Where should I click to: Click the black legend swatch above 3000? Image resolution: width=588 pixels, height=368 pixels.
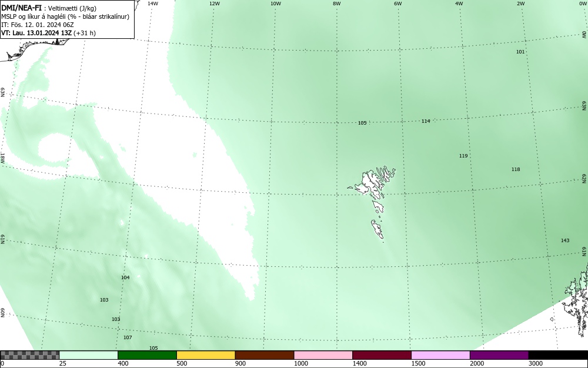(558, 355)
